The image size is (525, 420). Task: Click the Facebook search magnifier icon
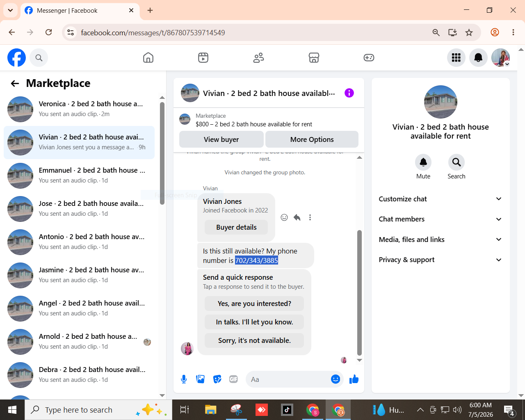39,58
